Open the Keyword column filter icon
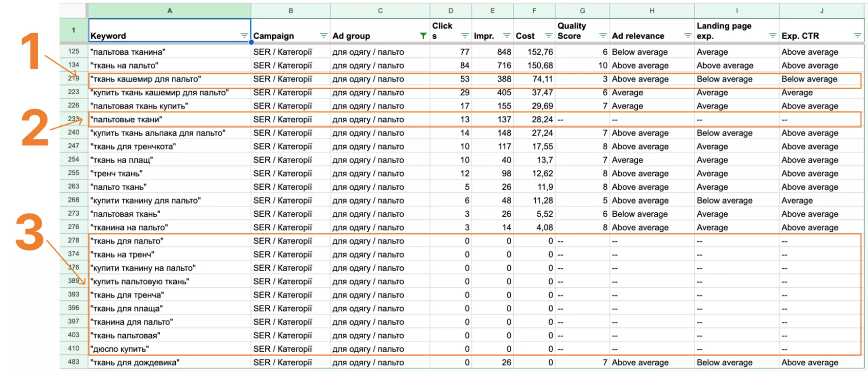Viewport: 868px width, 372px height. click(244, 36)
